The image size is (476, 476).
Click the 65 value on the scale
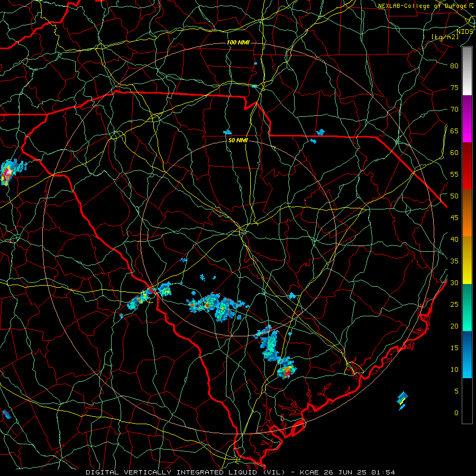[x=454, y=131]
